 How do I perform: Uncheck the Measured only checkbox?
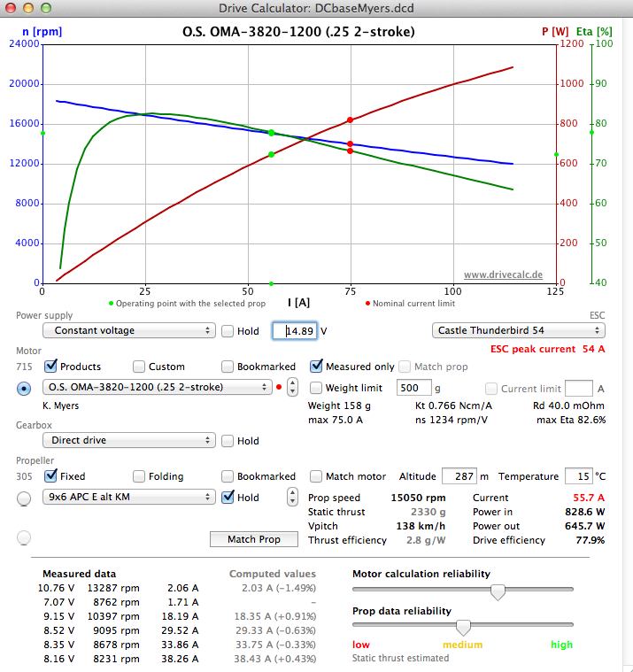click(316, 366)
